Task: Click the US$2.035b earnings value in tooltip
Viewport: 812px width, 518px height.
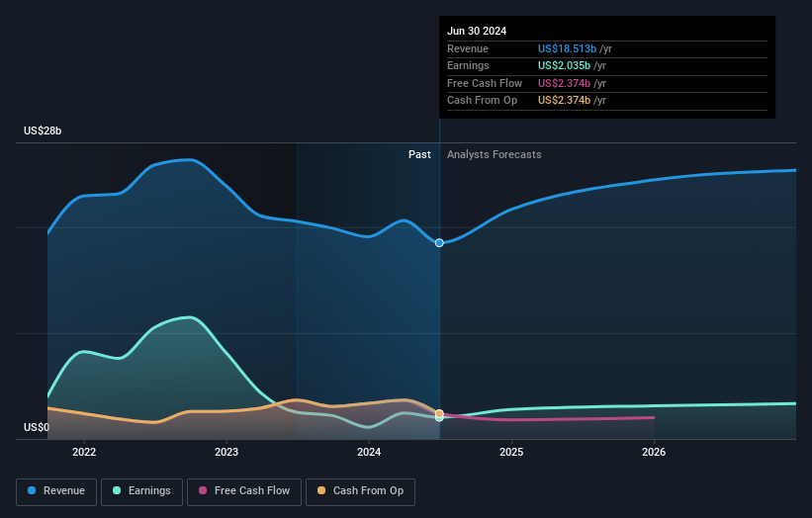Action: [x=564, y=65]
